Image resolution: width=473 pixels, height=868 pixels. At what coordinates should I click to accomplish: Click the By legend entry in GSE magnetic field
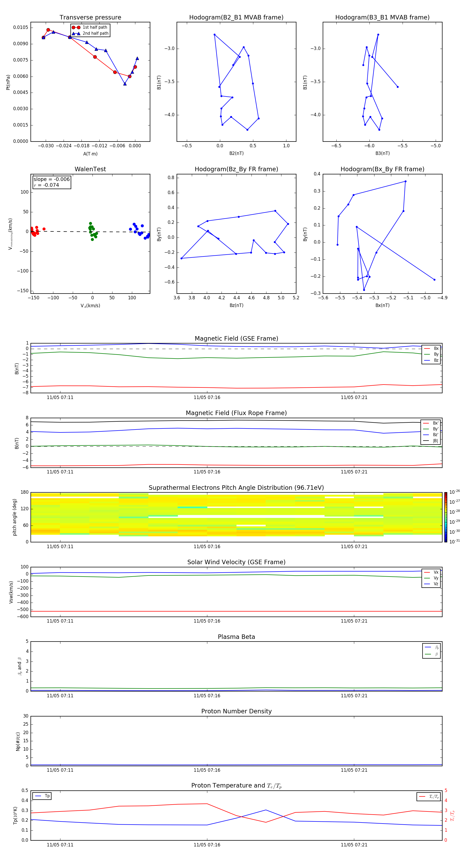point(431,354)
